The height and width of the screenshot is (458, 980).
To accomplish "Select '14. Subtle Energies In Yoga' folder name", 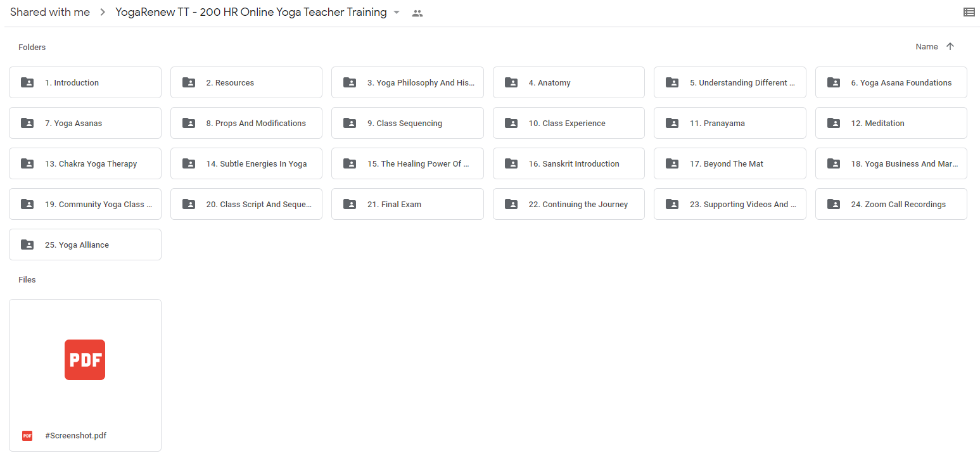I will coord(257,164).
